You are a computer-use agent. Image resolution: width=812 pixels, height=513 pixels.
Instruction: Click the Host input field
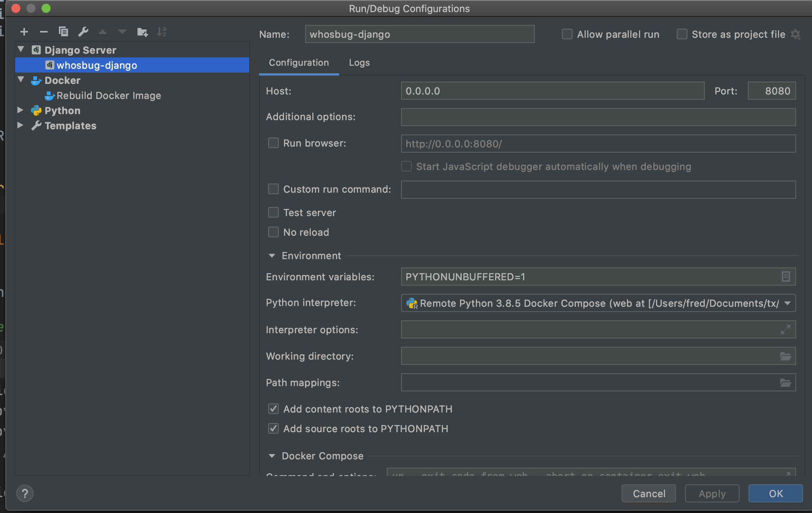(x=553, y=91)
